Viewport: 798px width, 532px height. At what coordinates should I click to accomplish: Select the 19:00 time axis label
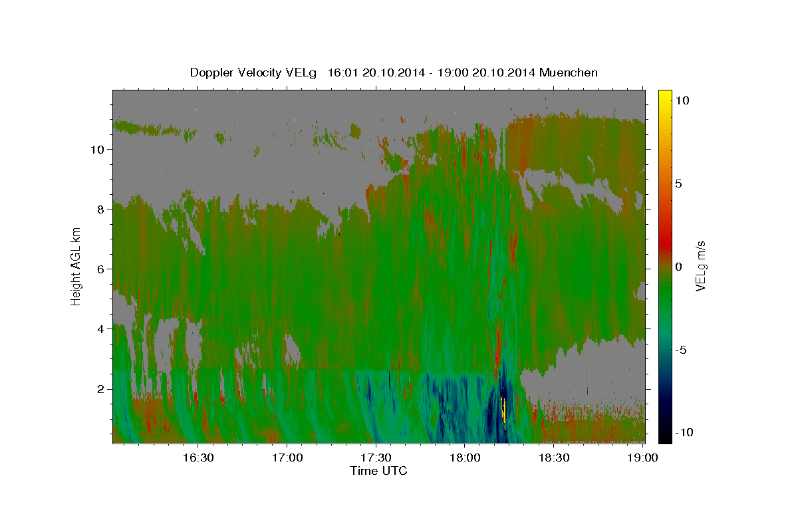coord(642,458)
